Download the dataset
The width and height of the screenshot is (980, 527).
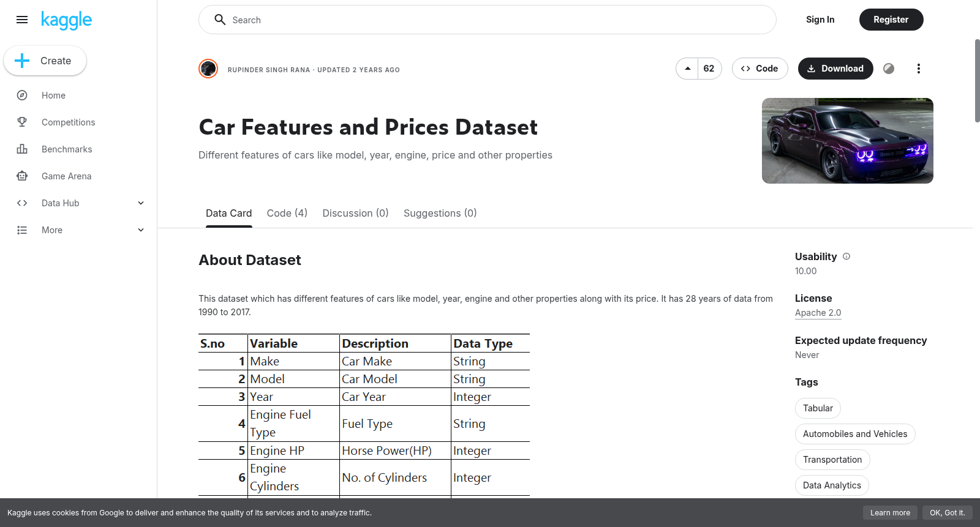pyautogui.click(x=835, y=69)
